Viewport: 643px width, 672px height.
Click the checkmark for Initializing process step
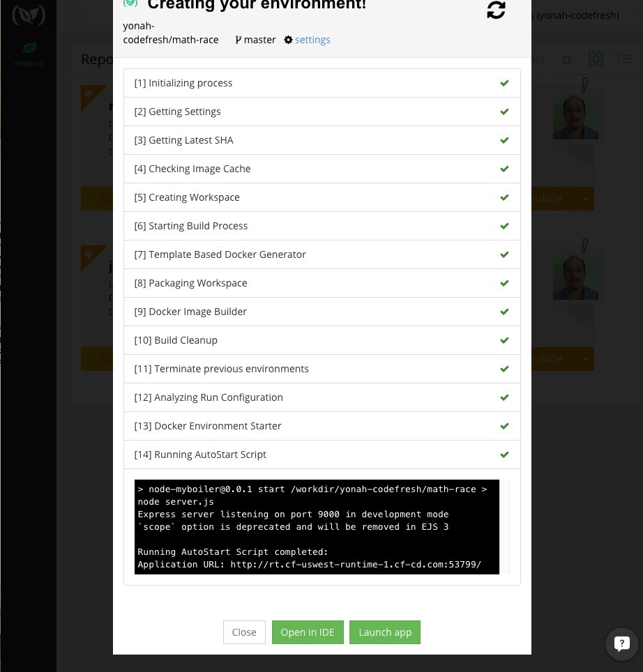click(x=504, y=82)
